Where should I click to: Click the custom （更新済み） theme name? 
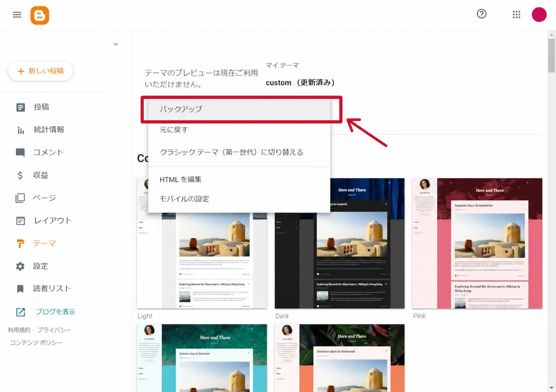300,83
